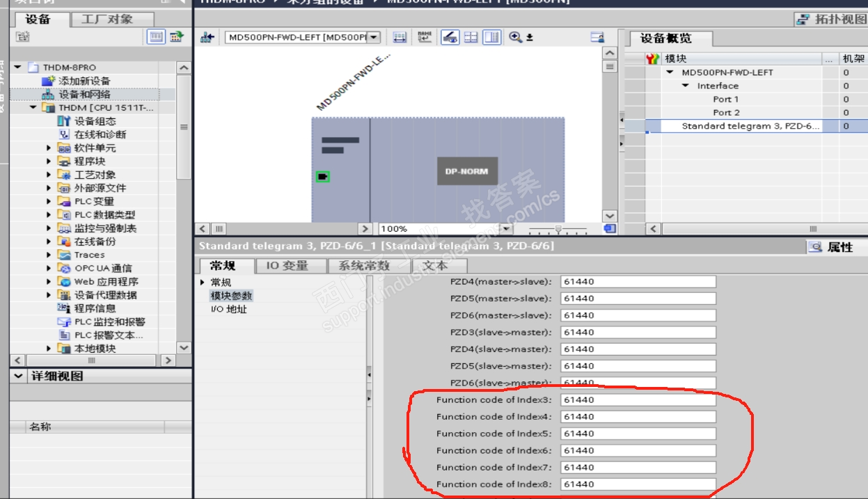
Task: Select the 在线备份 folder icon
Action: [x=64, y=241]
